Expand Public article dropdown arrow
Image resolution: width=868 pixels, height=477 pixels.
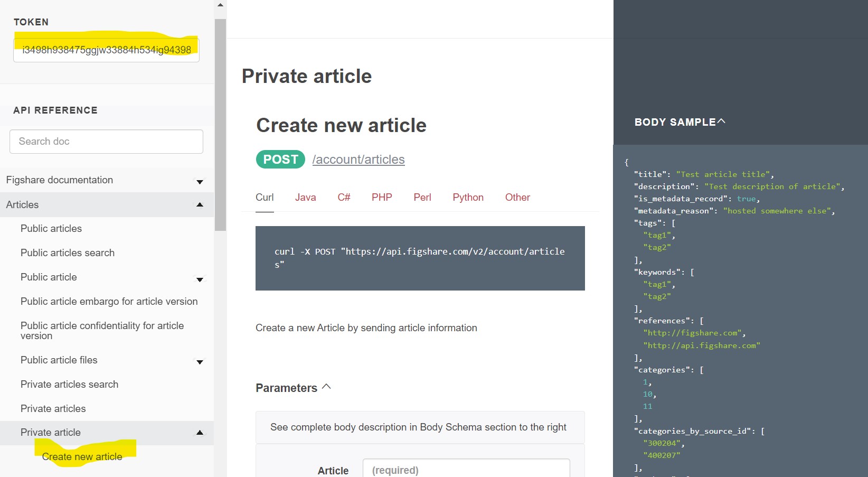point(200,280)
